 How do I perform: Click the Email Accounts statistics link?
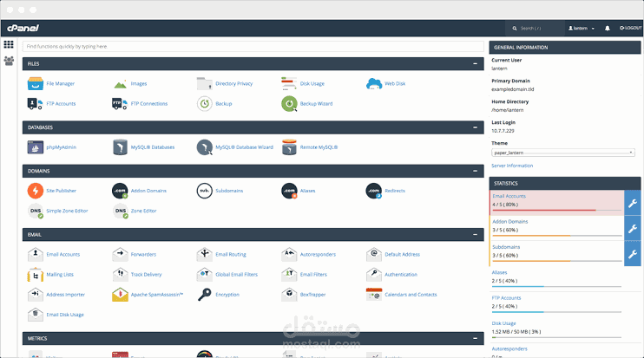click(509, 196)
